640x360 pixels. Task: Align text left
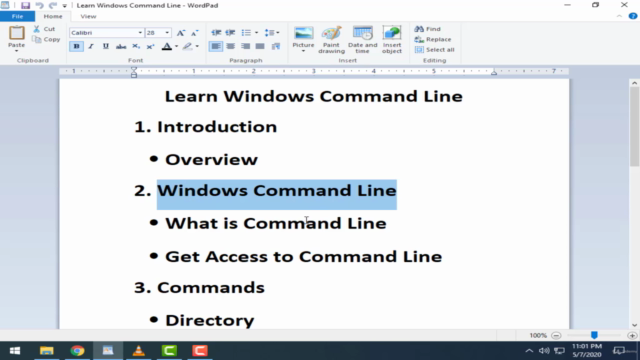pos(216,46)
